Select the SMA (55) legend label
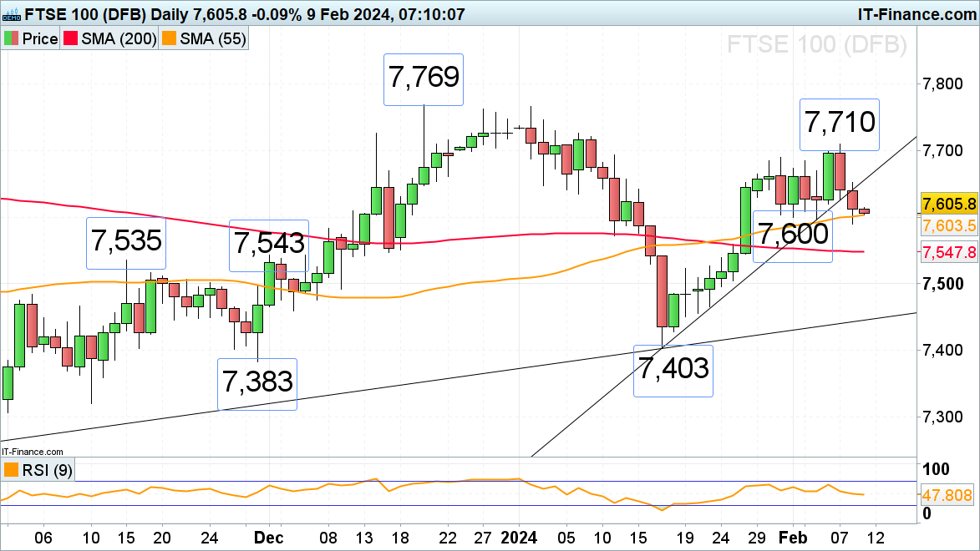The height and width of the screenshot is (551, 980). tap(212, 38)
